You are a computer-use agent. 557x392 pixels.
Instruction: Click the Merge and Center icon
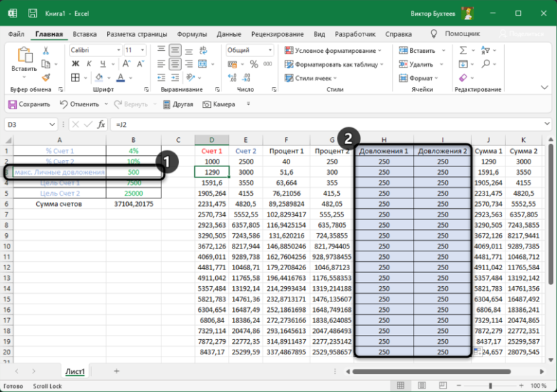[x=203, y=64]
